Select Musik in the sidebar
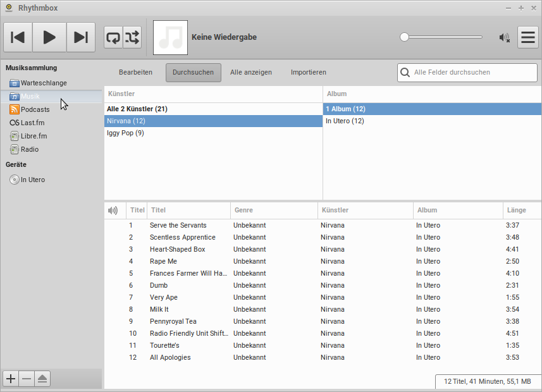Image resolution: width=542 pixels, height=392 pixels. 51,96
